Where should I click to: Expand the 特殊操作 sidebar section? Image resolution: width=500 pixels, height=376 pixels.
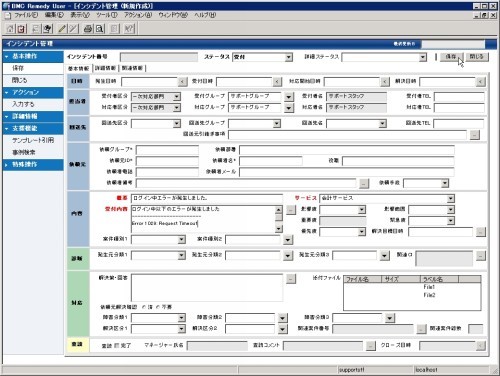pyautogui.click(x=7, y=165)
